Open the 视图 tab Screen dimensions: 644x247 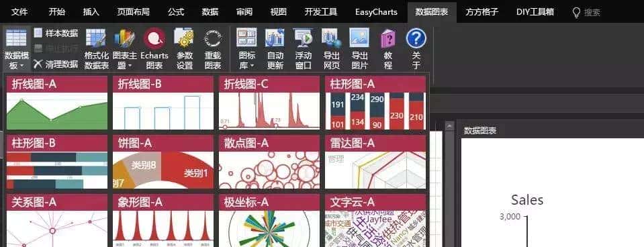(279, 11)
